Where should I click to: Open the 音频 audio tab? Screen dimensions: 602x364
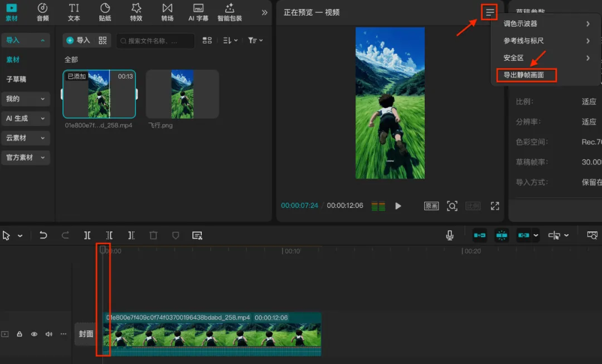(x=42, y=12)
